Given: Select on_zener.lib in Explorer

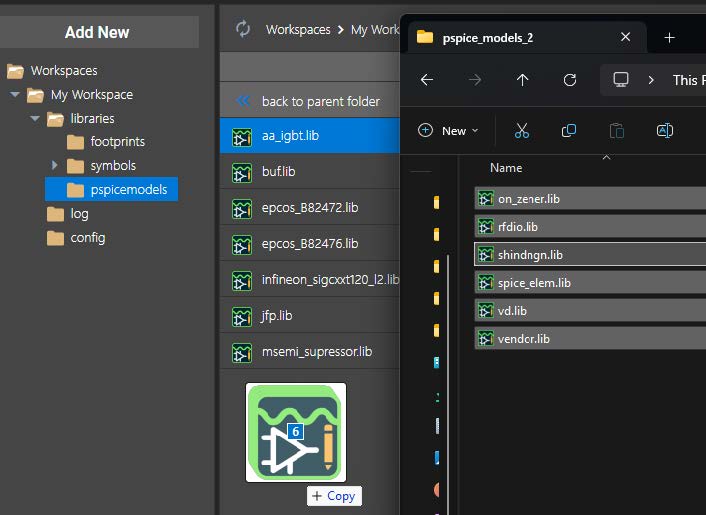Looking at the screenshot, I should (x=590, y=199).
